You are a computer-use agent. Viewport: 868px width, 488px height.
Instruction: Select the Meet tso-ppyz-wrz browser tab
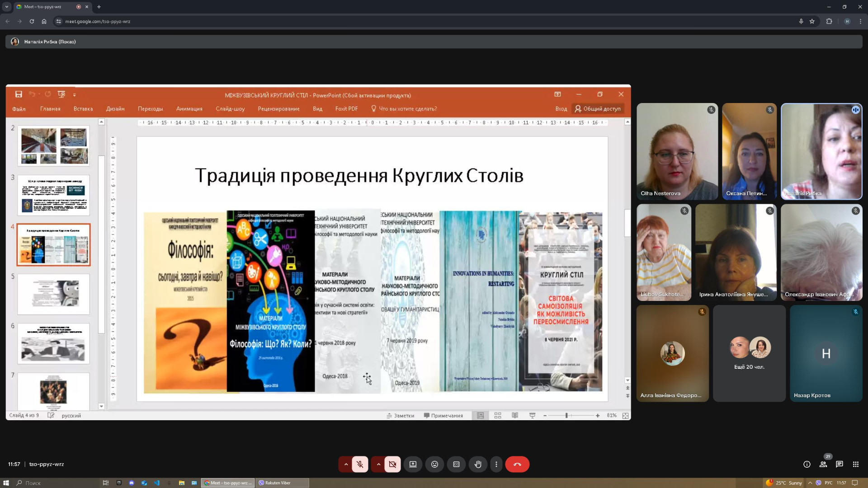pyautogui.click(x=45, y=7)
